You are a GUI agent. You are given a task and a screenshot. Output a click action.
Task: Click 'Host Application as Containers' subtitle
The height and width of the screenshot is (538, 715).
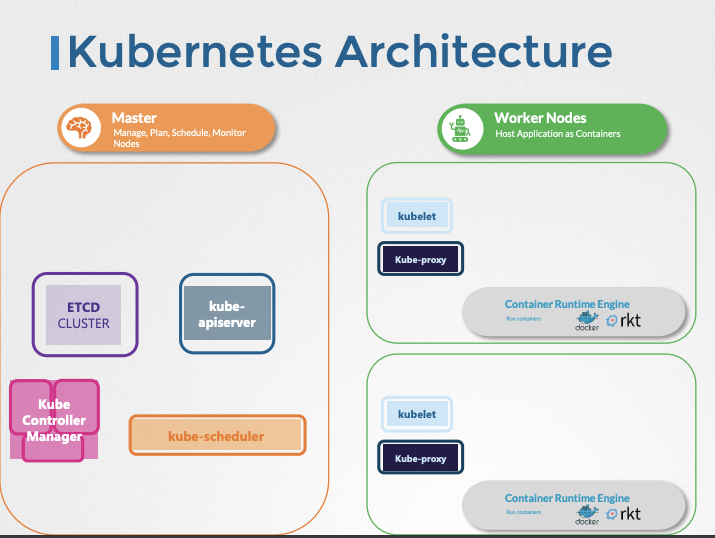(x=558, y=134)
